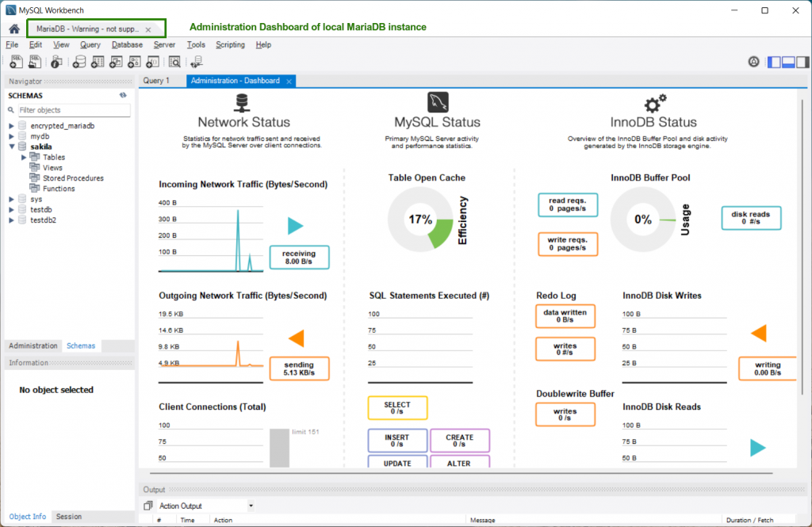Toggle the right sidebar panel visibility

[x=802, y=62]
